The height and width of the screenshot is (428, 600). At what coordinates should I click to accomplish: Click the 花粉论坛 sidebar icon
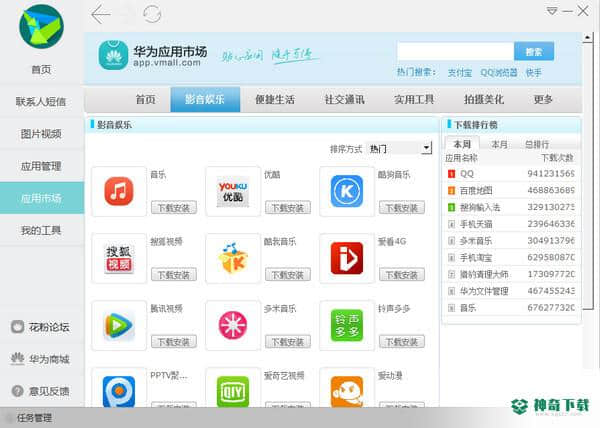(x=17, y=327)
